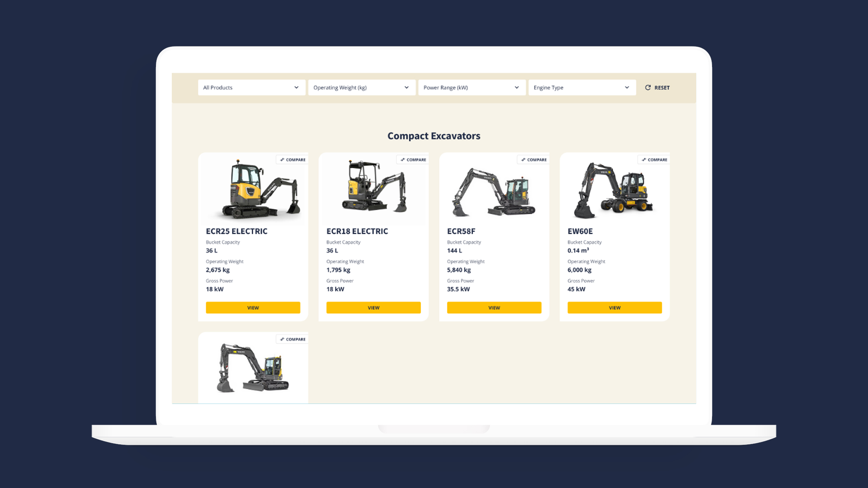The height and width of the screenshot is (488, 868).
Task: Click the Compact Excavators heading
Action: point(434,136)
